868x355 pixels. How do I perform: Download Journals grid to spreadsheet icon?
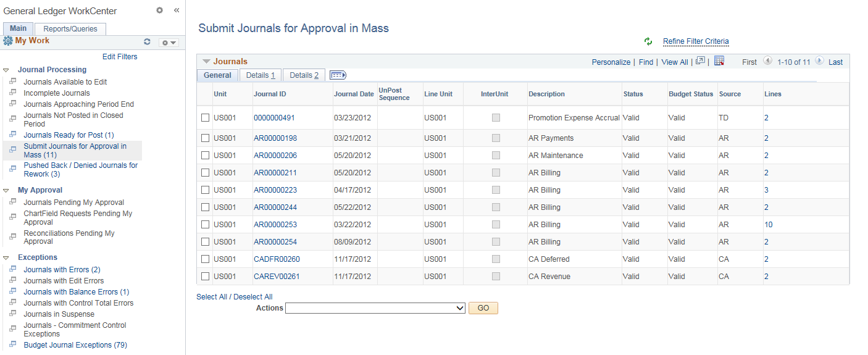pos(719,61)
